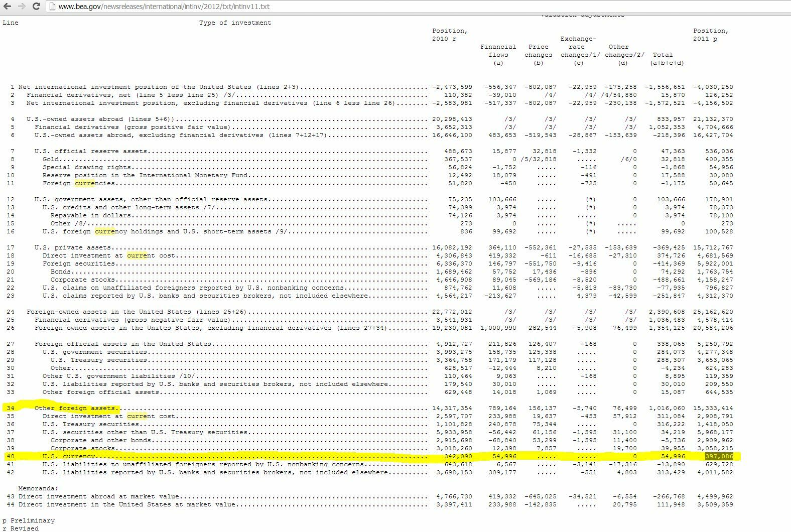
Task: Click 'Corporate stocks' label on line 21
Action: click(83, 280)
